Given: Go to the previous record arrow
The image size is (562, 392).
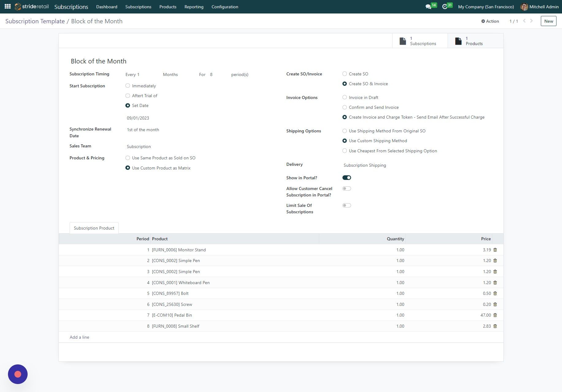Looking at the screenshot, I should click(x=524, y=21).
